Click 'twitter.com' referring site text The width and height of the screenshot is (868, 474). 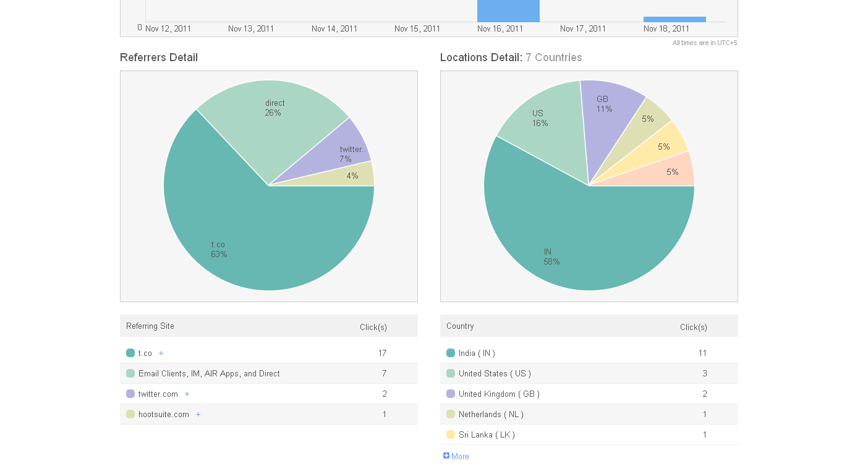(158, 394)
